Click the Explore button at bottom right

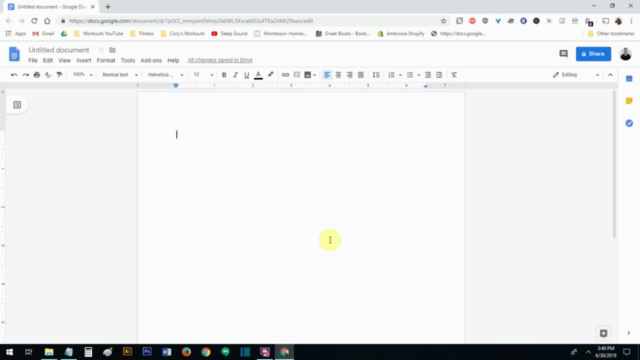[603, 333]
